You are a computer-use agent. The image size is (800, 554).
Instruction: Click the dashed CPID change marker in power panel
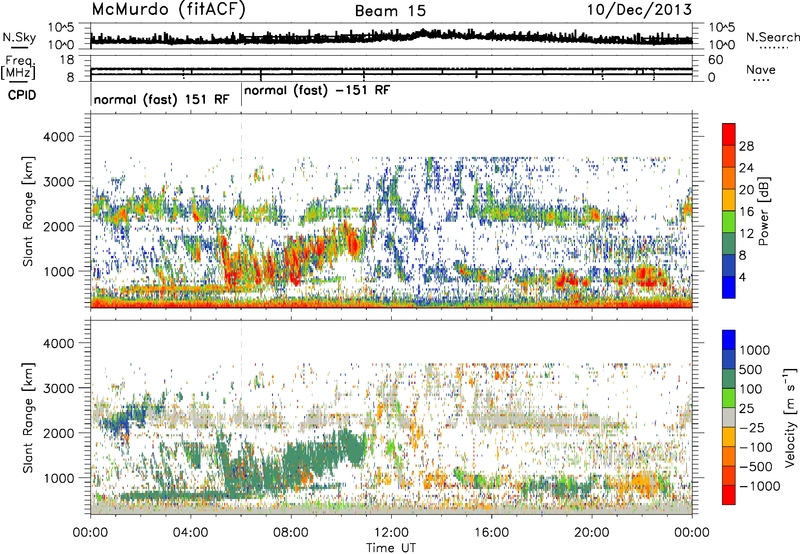(241, 211)
